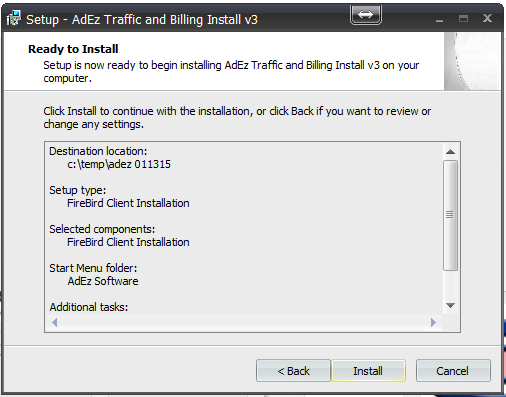Screen dimensions: 506x397
Task: Click the horizontal scrollbar track in summary
Action: (244, 322)
